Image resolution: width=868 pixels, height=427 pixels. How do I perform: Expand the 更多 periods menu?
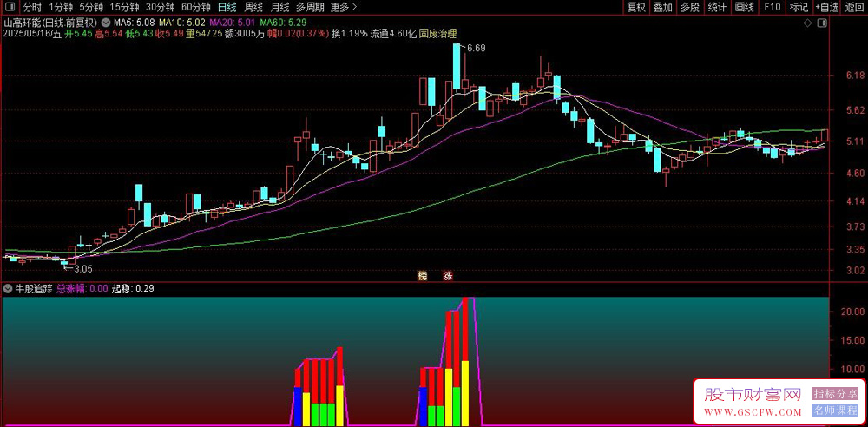coord(343,7)
